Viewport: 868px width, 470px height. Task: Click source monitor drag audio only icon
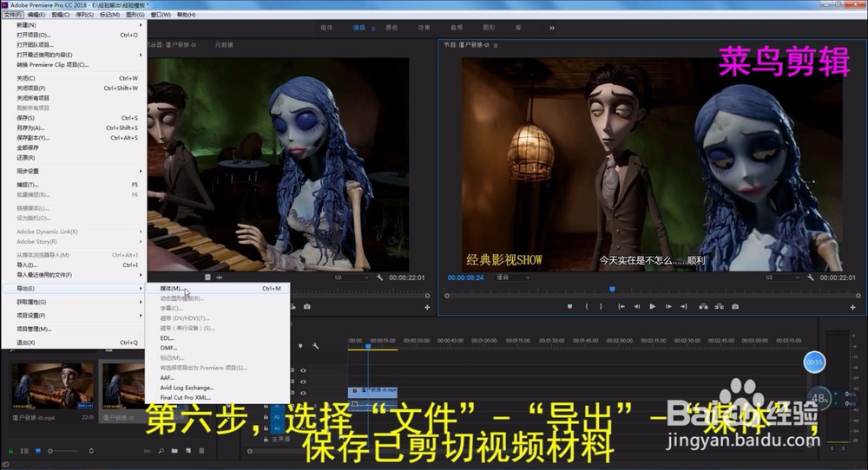tap(220, 277)
